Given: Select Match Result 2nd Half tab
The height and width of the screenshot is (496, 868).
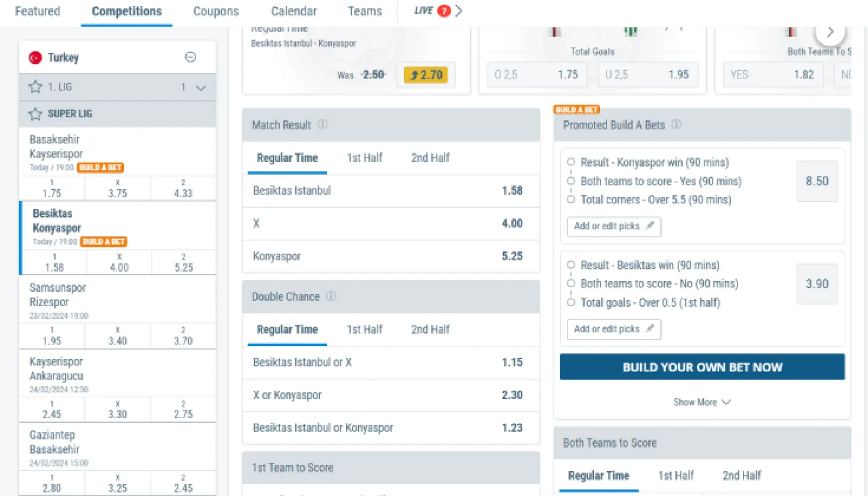Looking at the screenshot, I should 430,158.
